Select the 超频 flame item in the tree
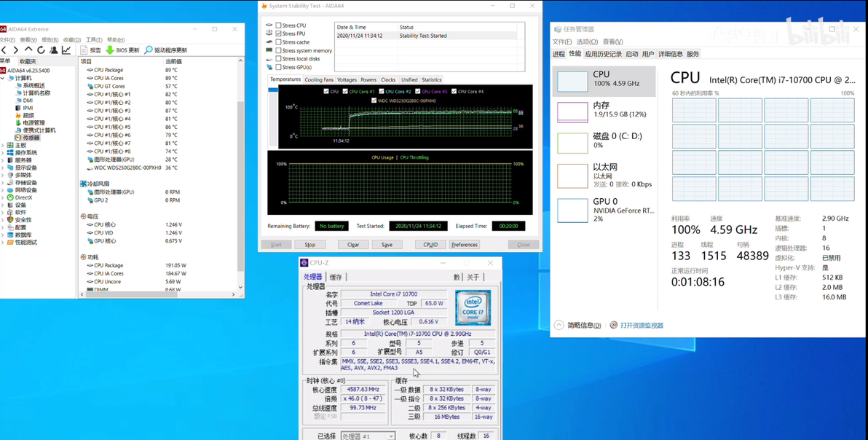 click(25, 115)
